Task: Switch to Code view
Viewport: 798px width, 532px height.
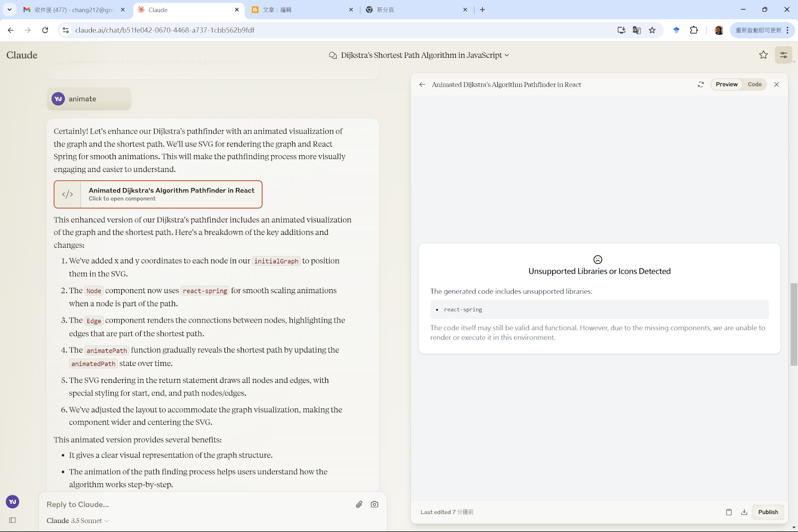Action: pyautogui.click(x=755, y=85)
